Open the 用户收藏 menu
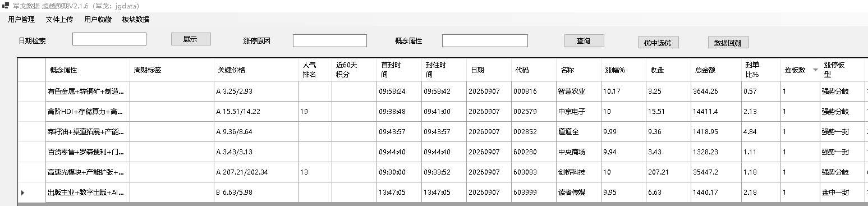Viewport: 868px width, 206px height. 98,20
